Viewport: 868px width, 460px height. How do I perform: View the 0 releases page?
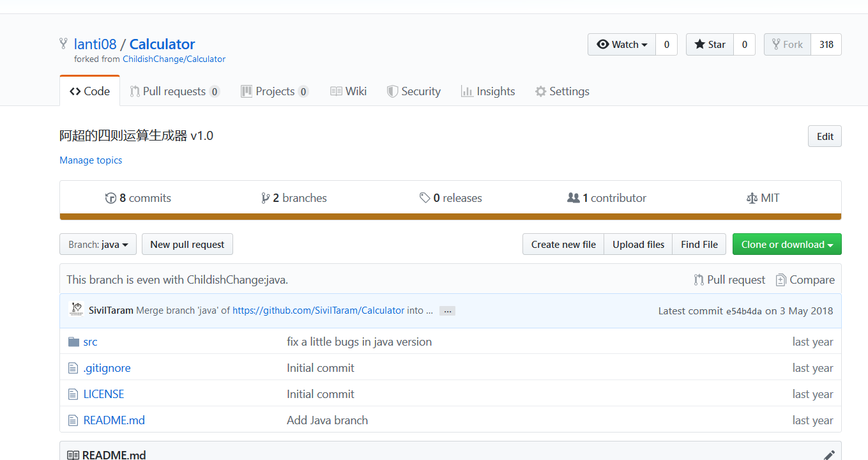tap(450, 198)
